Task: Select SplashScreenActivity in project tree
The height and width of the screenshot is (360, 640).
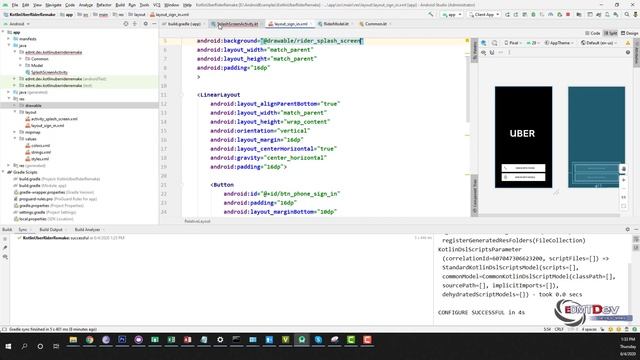Action: [x=49, y=72]
